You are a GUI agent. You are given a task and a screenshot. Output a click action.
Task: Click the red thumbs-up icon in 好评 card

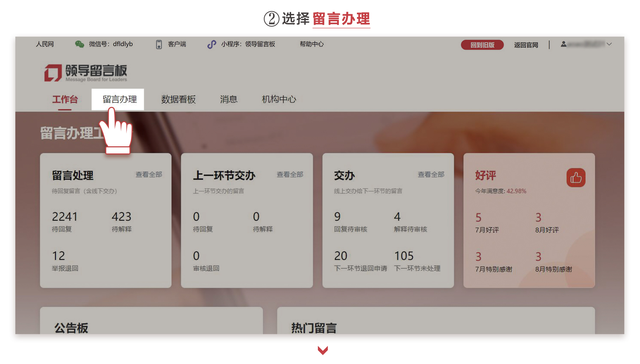point(576,178)
